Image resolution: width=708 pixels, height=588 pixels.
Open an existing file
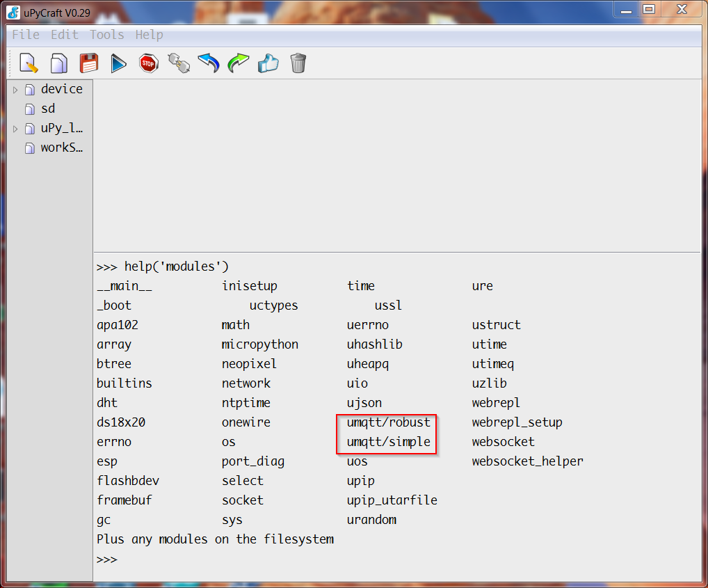click(x=59, y=63)
